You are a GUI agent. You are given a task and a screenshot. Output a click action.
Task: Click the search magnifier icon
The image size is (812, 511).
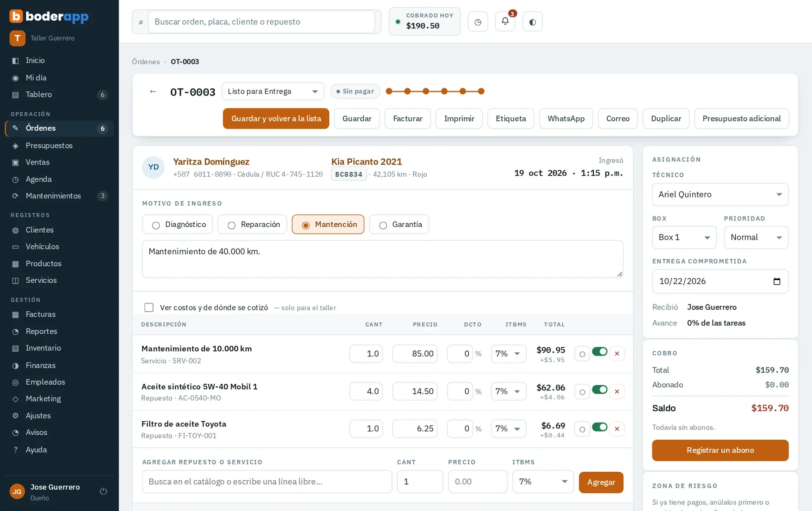coord(141,22)
